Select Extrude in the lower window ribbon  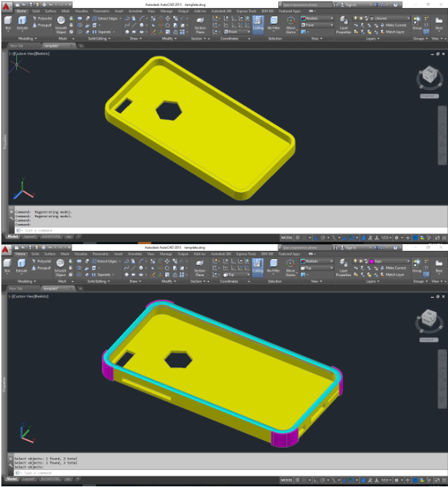[x=22, y=266]
